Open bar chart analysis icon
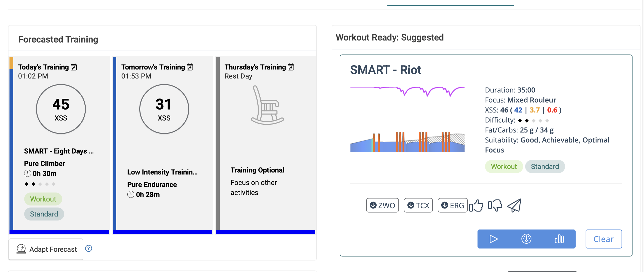Image resolution: width=644 pixels, height=272 pixels. tap(559, 239)
